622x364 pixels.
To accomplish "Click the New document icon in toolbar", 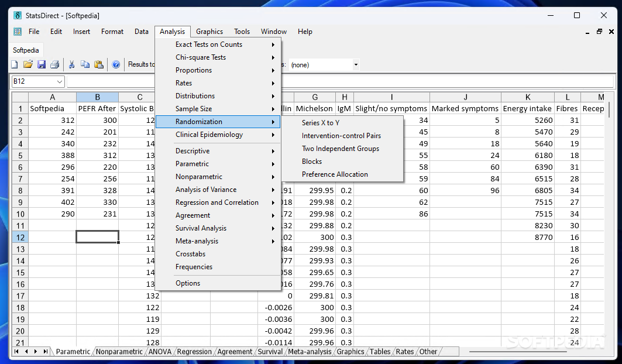I will pos(15,64).
